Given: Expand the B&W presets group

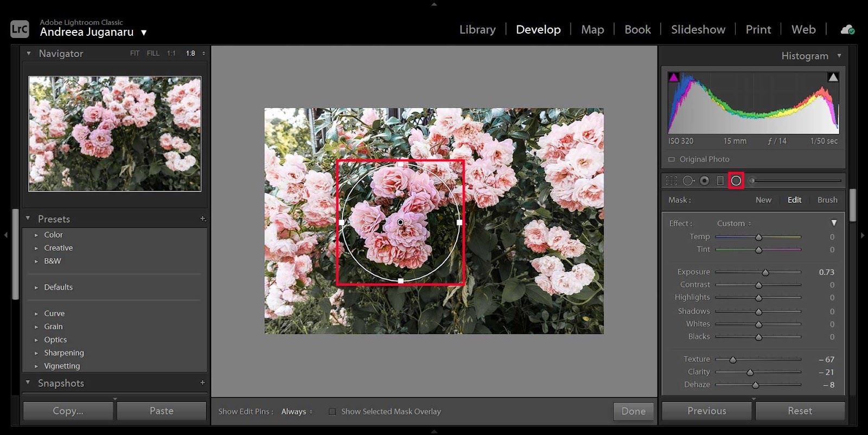Looking at the screenshot, I should pyautogui.click(x=36, y=261).
